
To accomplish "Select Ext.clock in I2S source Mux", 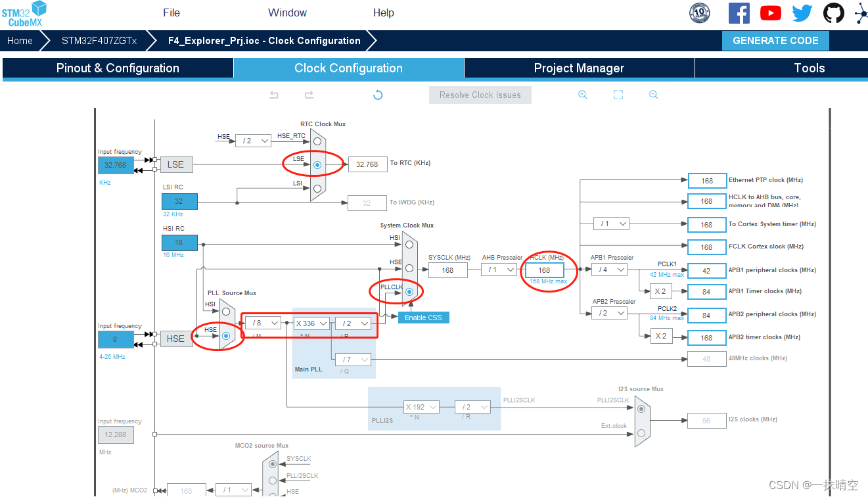I will [641, 432].
